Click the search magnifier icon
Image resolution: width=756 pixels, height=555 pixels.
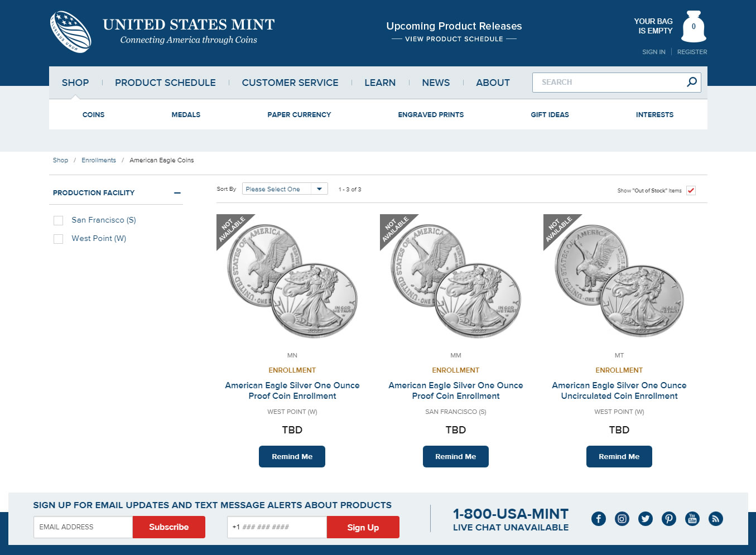692,82
